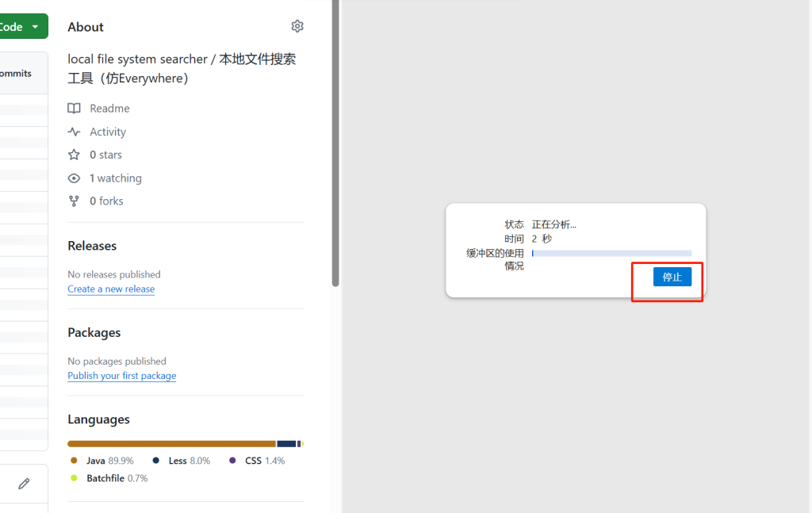Click the stars icon

point(74,155)
